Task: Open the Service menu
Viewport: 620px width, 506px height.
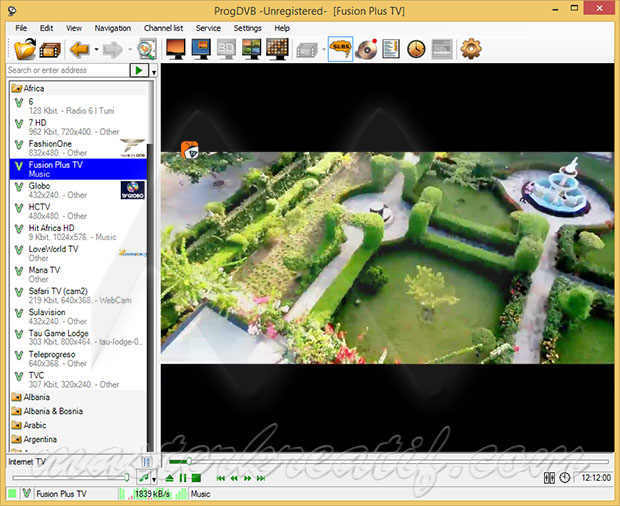Action: click(208, 28)
